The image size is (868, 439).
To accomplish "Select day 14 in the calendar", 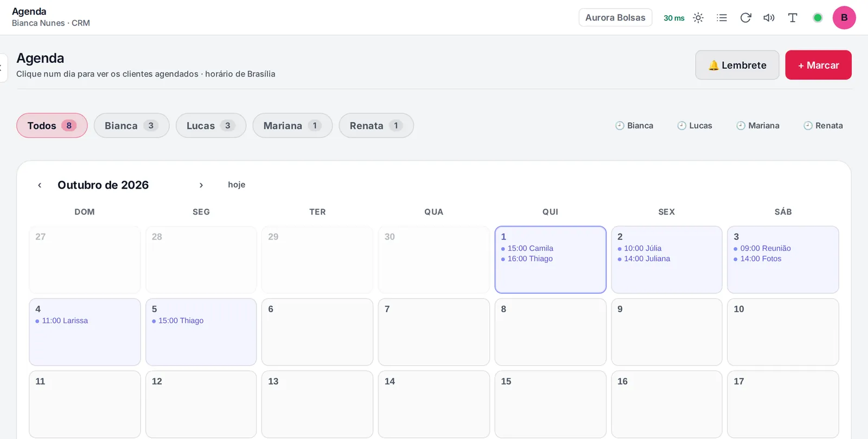I will (434, 404).
